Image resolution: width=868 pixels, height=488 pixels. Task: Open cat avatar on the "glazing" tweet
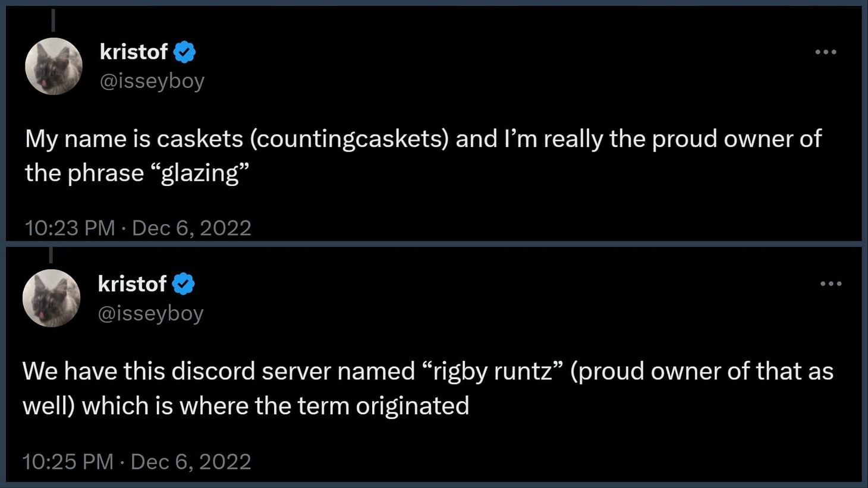(x=54, y=66)
